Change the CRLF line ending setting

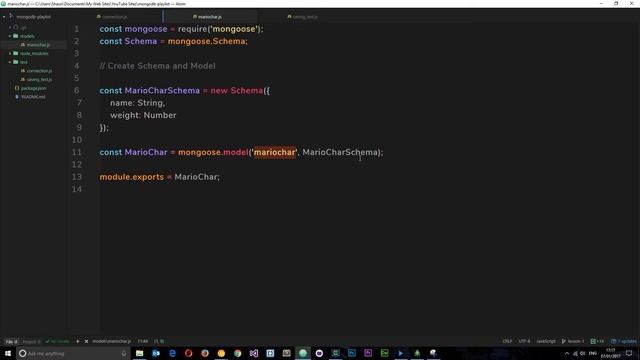pos(507,341)
